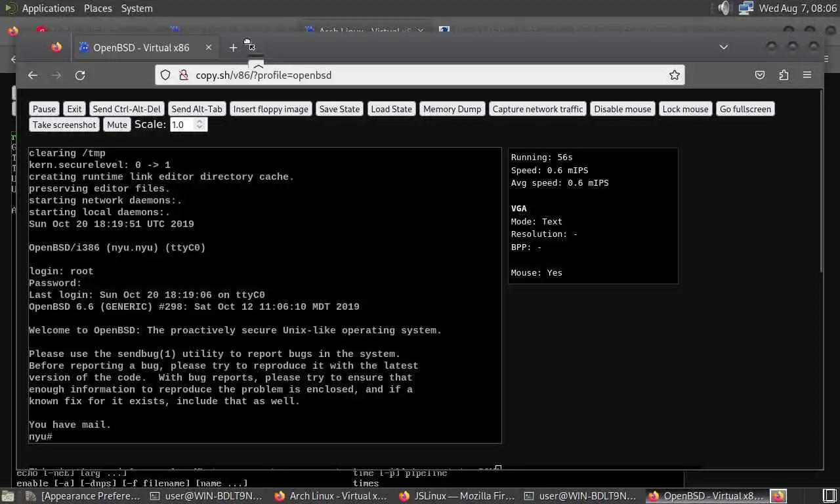Close the OpenBSD - Virtual x86 tab
840x504 pixels.
click(209, 47)
